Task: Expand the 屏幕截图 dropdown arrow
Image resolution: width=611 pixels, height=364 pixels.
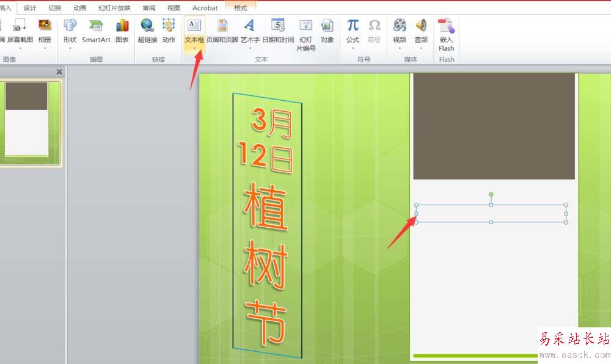Action: pos(20,48)
